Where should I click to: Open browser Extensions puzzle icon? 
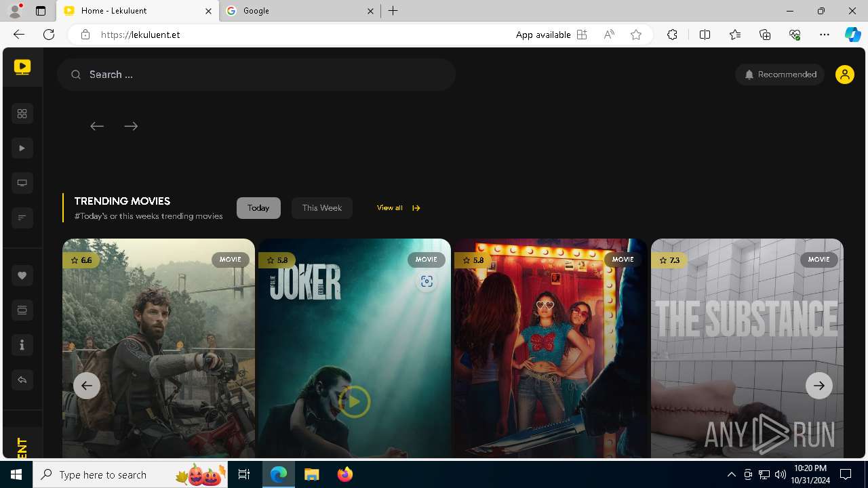pyautogui.click(x=672, y=35)
